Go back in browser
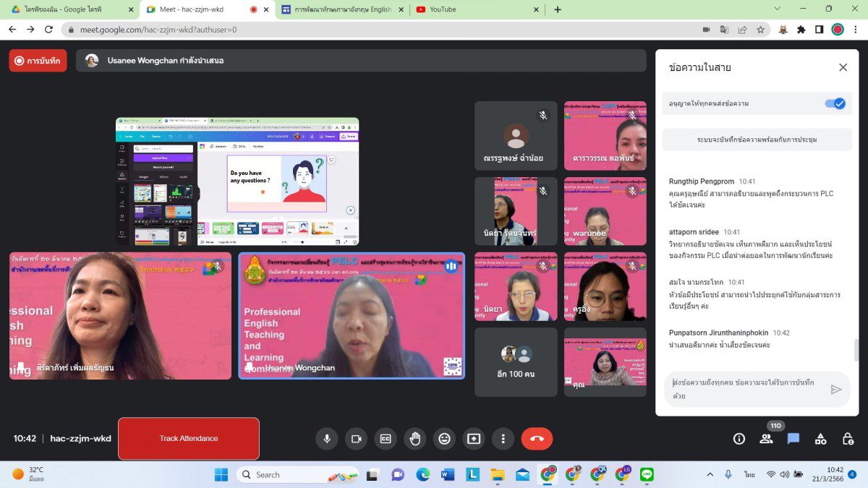The image size is (868, 488). tap(12, 30)
